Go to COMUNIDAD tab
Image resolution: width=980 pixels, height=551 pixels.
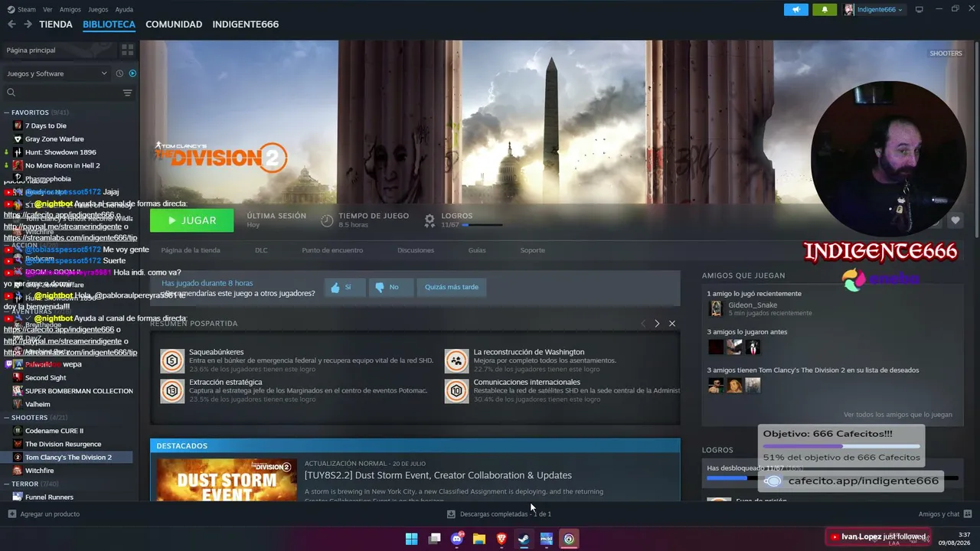tap(174, 24)
